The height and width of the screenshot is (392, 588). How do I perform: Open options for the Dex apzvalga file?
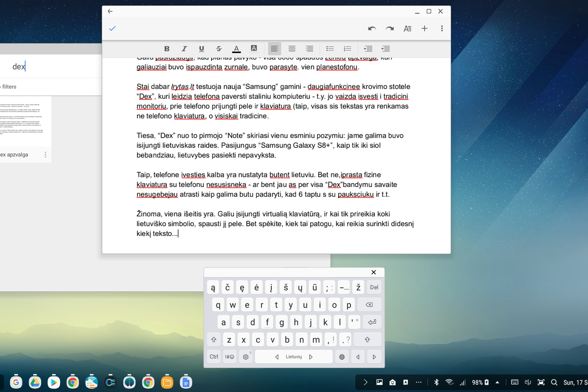(x=45, y=155)
